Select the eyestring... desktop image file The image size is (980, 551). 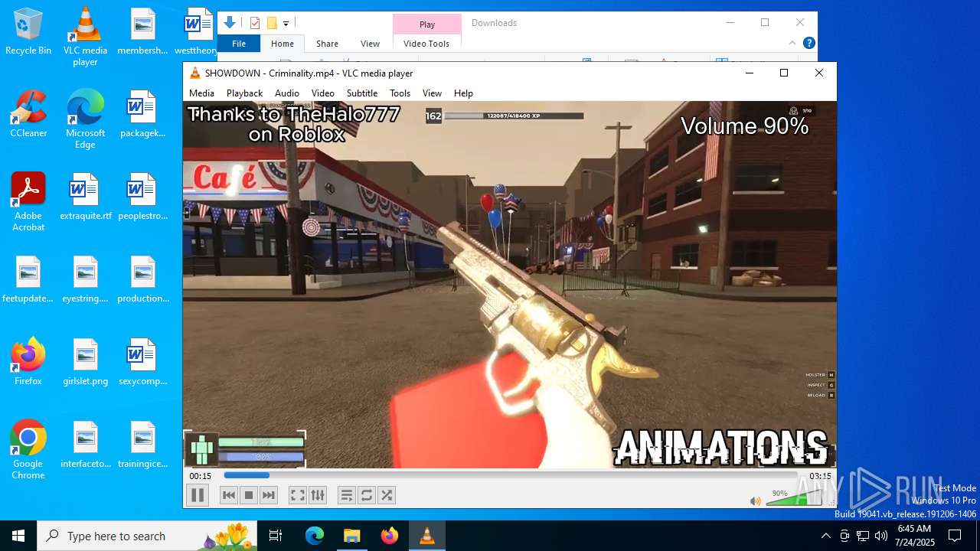pyautogui.click(x=85, y=279)
